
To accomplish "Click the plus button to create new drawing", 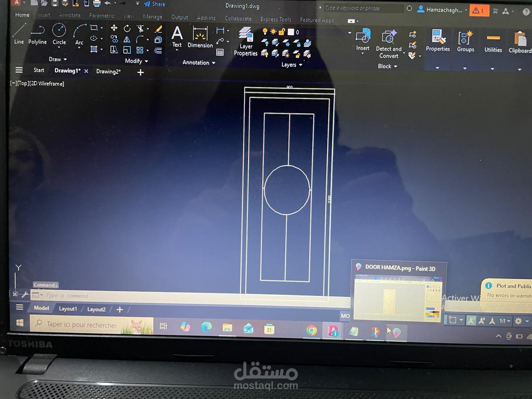I will click(140, 72).
